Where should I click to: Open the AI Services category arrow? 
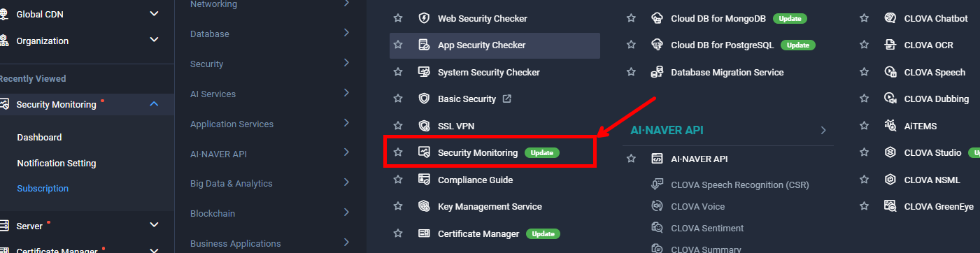pos(346,93)
